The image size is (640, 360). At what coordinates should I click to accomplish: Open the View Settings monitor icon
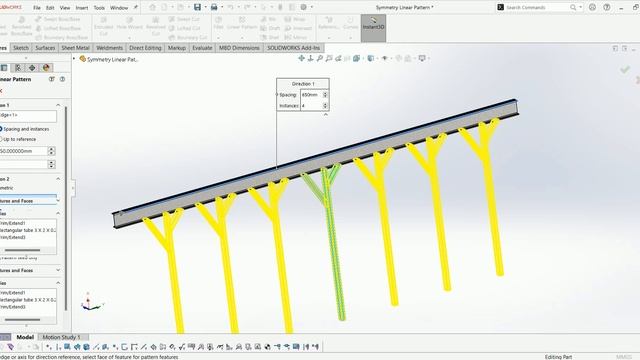(422, 58)
